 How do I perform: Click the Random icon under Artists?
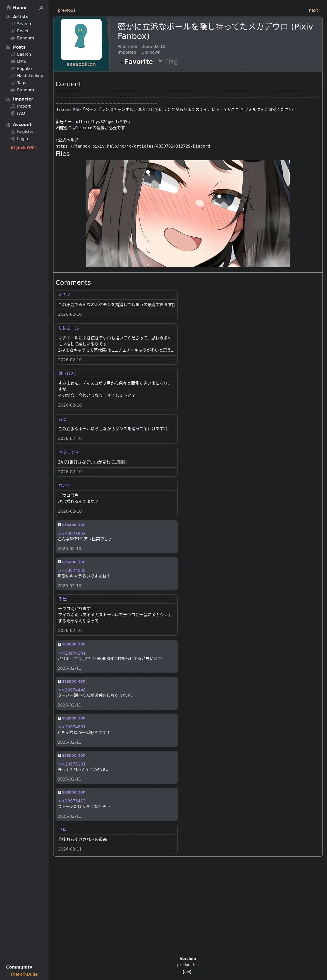pos(13,38)
